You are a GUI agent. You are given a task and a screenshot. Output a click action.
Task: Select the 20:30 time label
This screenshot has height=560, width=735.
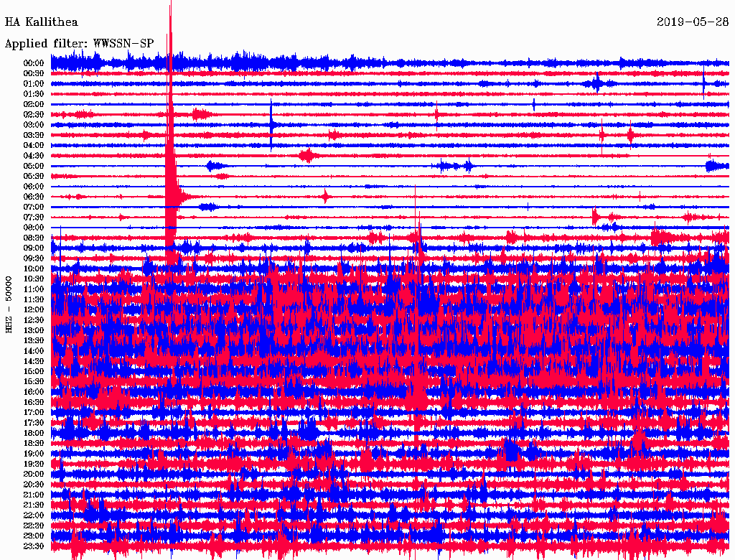click(34, 485)
